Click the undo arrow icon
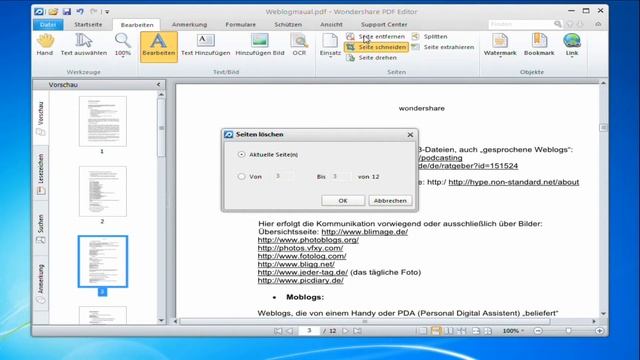The image size is (640, 360). (80, 12)
